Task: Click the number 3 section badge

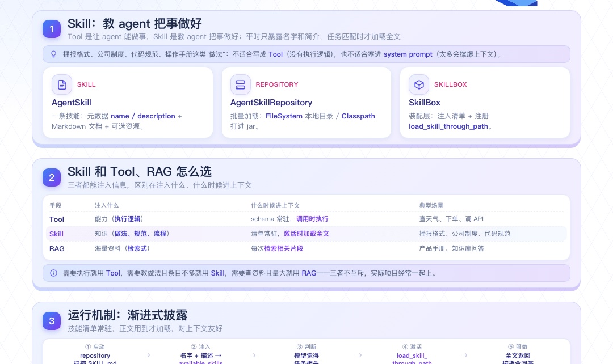Action: coord(52,321)
